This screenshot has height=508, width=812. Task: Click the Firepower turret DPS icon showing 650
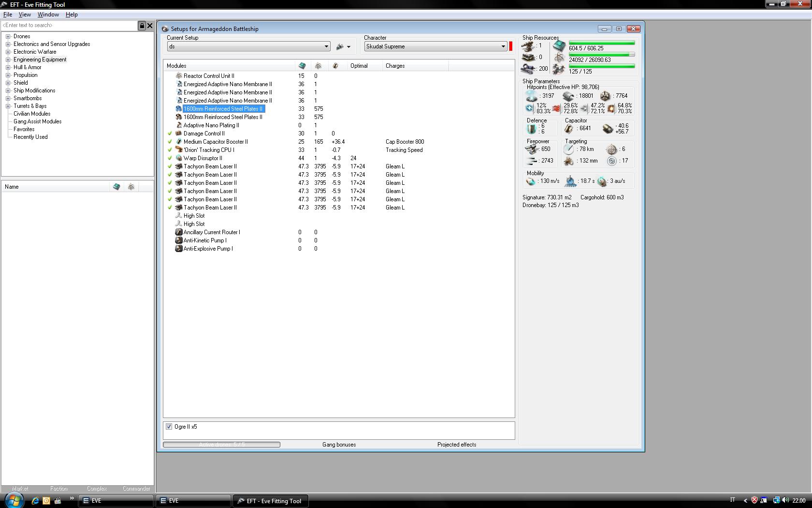(532, 149)
